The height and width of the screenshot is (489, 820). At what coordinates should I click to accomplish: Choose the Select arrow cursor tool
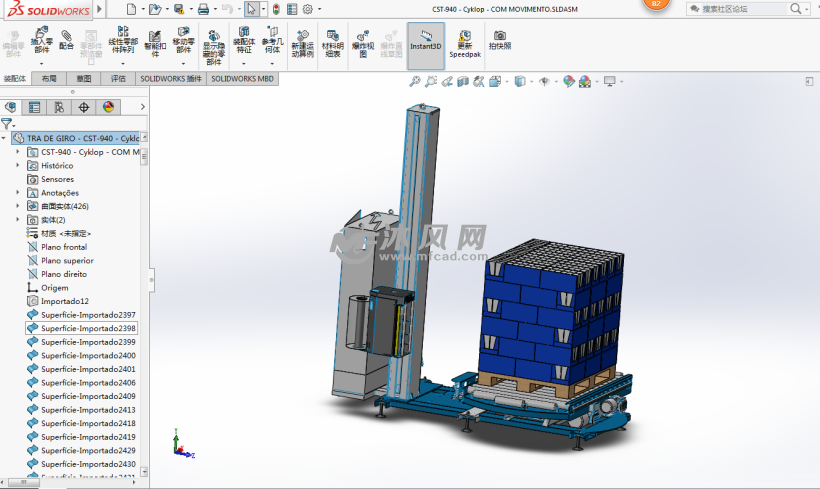point(252,9)
